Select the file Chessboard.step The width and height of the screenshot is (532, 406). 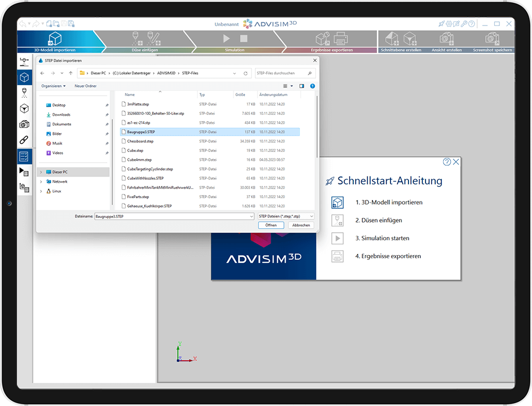pos(210,141)
